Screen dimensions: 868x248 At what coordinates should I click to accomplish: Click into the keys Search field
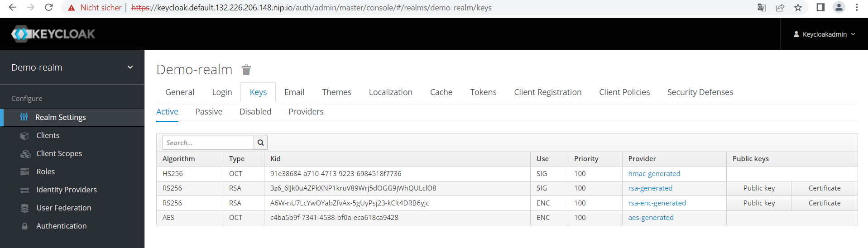(x=208, y=143)
